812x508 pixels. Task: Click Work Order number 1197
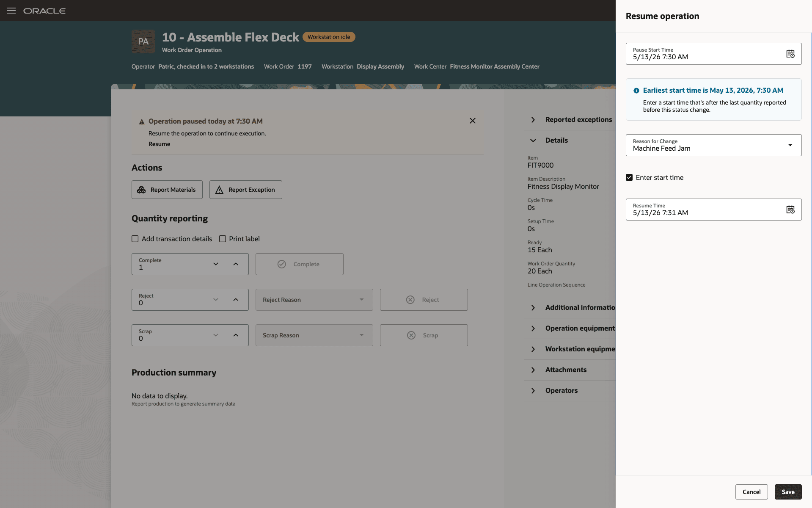tap(305, 66)
